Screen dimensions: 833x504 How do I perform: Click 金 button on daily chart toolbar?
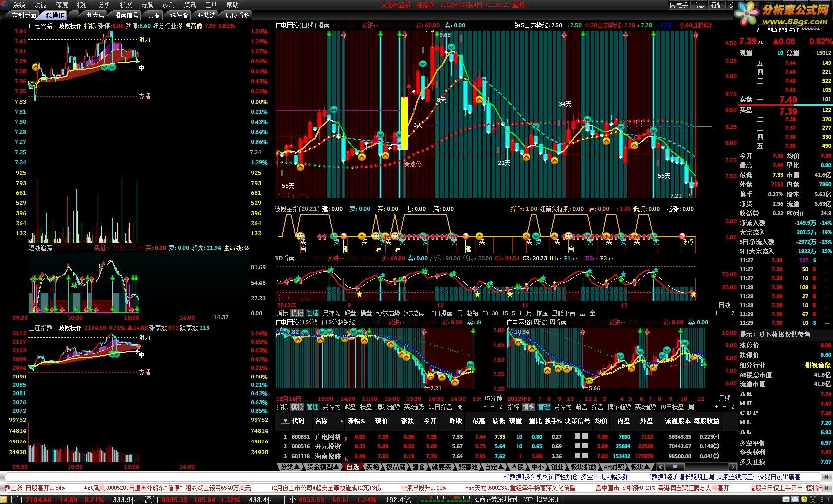point(592,314)
